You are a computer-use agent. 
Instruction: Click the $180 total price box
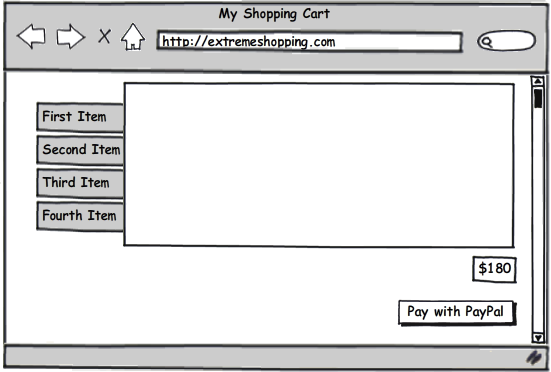tap(494, 269)
